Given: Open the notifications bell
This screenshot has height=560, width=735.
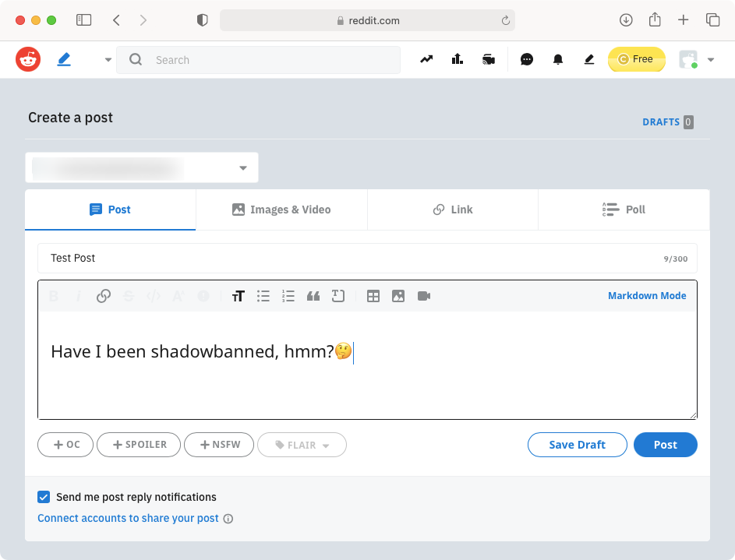Looking at the screenshot, I should click(558, 60).
